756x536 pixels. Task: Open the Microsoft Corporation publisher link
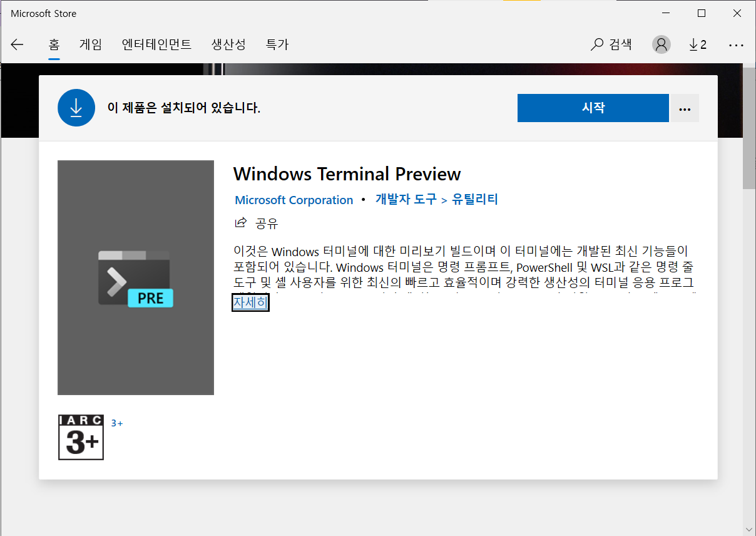294,200
